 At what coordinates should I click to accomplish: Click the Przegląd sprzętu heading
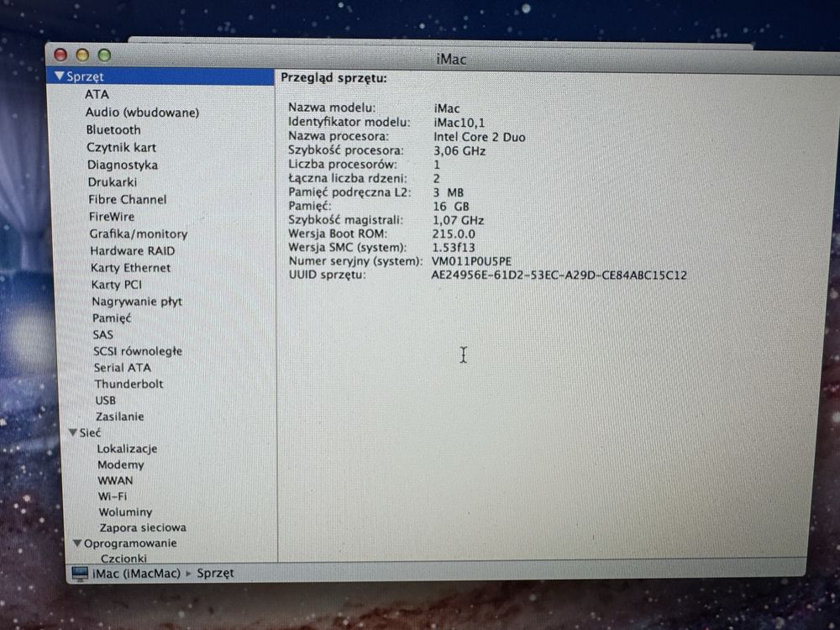pyautogui.click(x=333, y=78)
